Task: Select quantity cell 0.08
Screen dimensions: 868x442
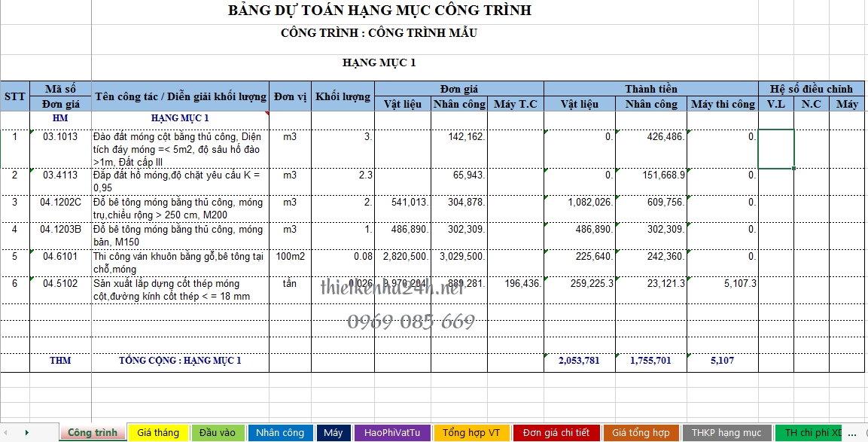Action: [x=343, y=263]
